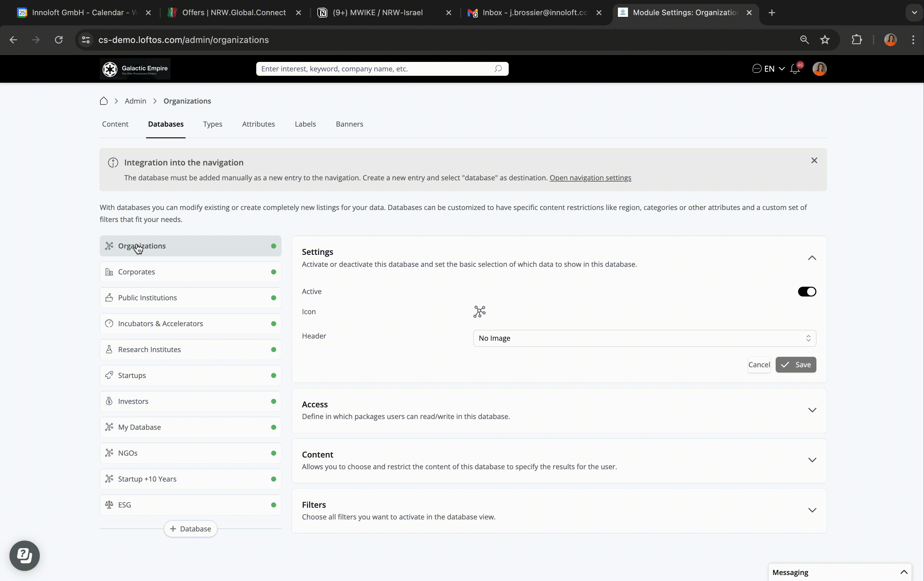Open the Header image dropdown
This screenshot has width=924, height=581.
pos(644,338)
